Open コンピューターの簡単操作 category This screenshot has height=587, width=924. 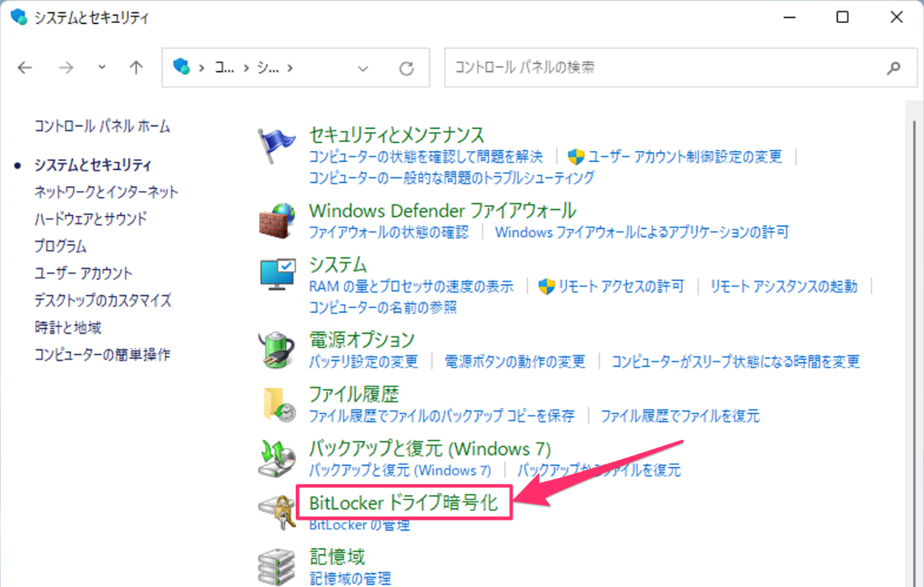click(x=103, y=355)
